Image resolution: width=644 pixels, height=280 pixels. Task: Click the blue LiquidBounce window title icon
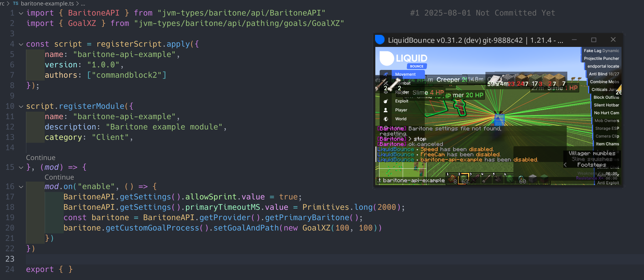380,40
